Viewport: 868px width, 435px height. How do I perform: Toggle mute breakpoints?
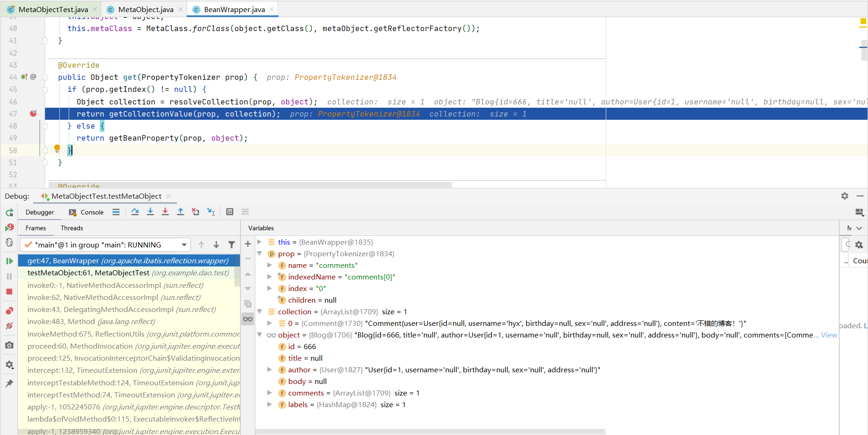click(x=9, y=326)
